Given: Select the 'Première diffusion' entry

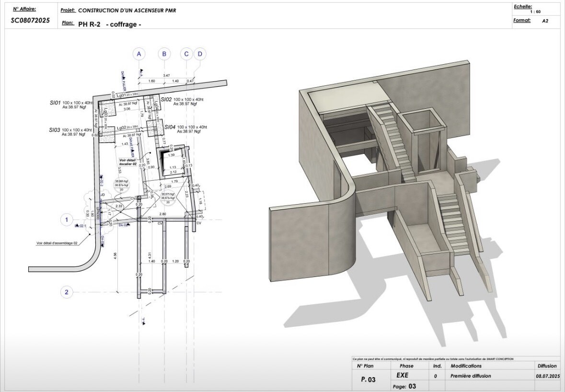Looking at the screenshot, I should pos(471,376).
